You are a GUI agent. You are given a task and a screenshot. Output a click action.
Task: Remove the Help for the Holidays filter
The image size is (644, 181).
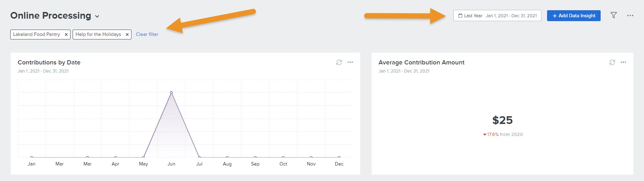[x=127, y=35]
